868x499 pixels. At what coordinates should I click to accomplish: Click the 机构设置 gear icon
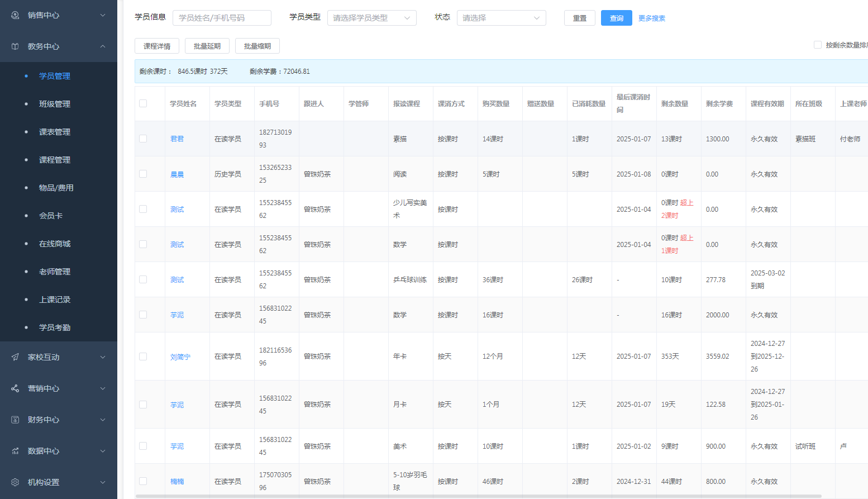pyautogui.click(x=15, y=482)
